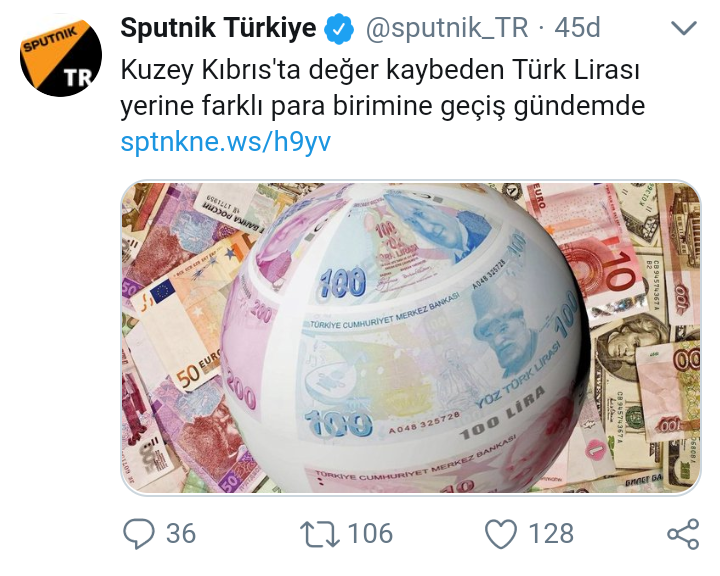The image size is (720, 576).
Task: Open the sptnkne.ws/h9yv link
Action: (x=225, y=142)
